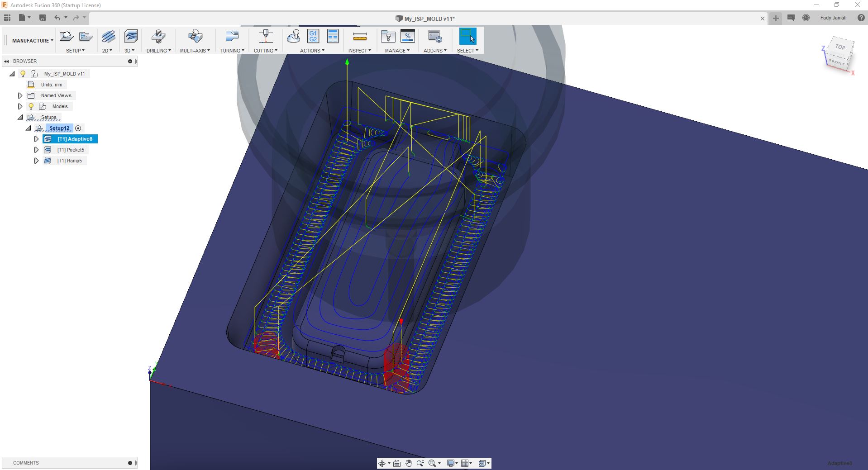Activate the Select tool icon

tap(468, 37)
